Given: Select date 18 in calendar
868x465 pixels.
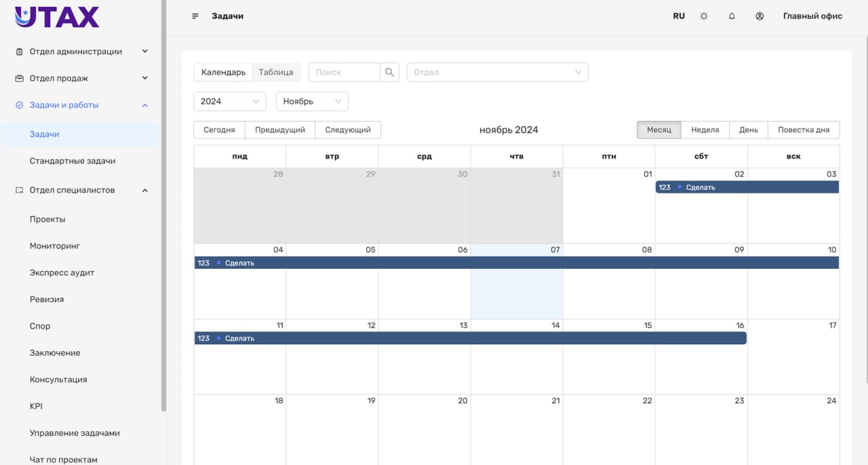Looking at the screenshot, I should pos(279,401).
